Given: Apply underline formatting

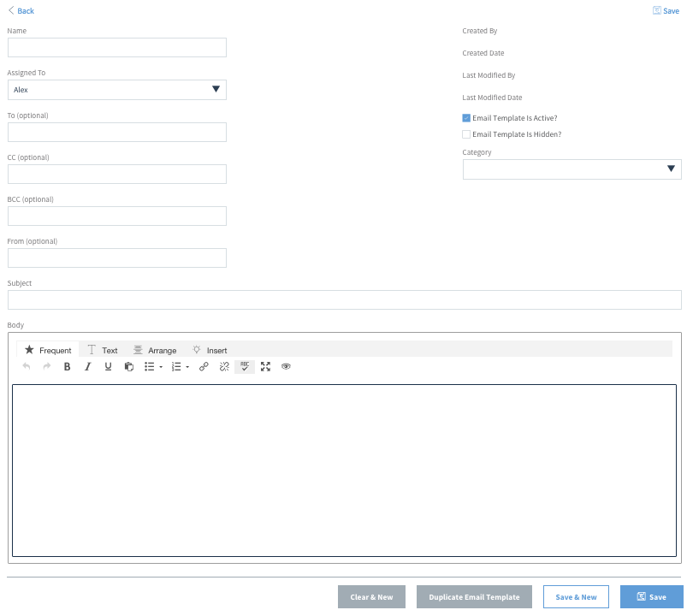Looking at the screenshot, I should pos(108,366).
